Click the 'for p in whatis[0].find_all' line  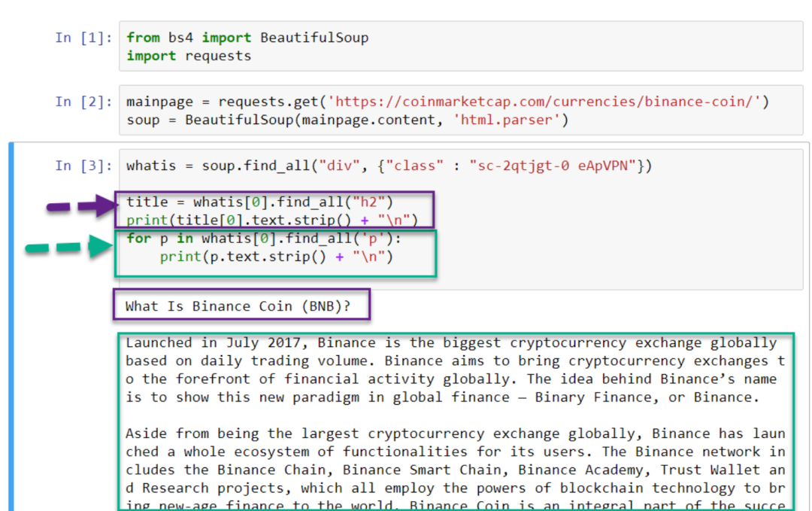[264, 239]
